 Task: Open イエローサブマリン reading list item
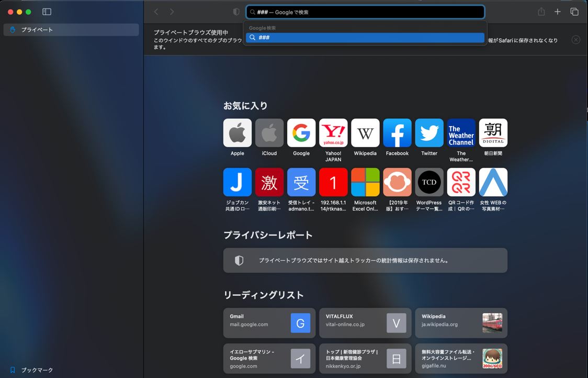click(269, 359)
